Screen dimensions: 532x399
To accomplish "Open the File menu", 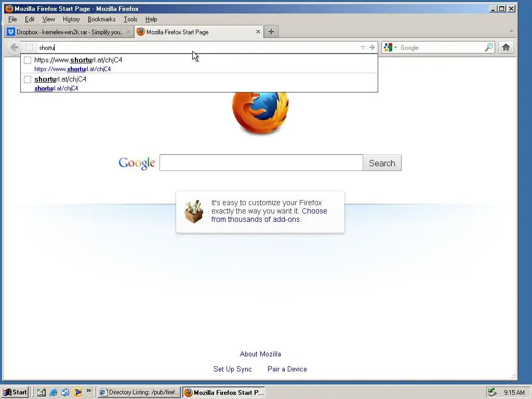I will coord(12,19).
